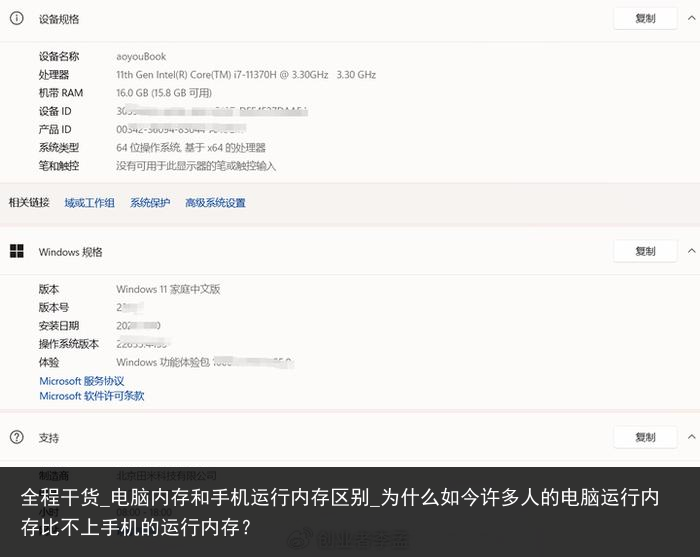The image size is (700, 557).
Task: Collapse the 设备规格 section chevron
Action: pyautogui.click(x=691, y=18)
